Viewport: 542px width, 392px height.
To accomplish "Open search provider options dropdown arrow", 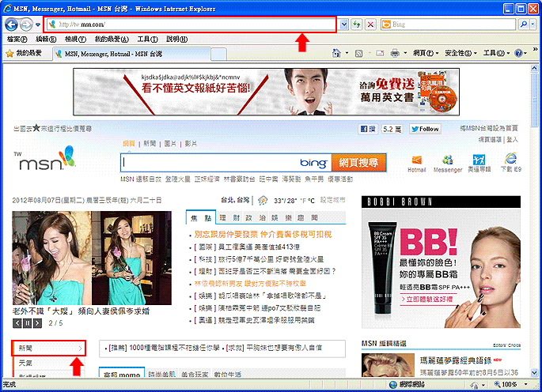I will pos(533,24).
